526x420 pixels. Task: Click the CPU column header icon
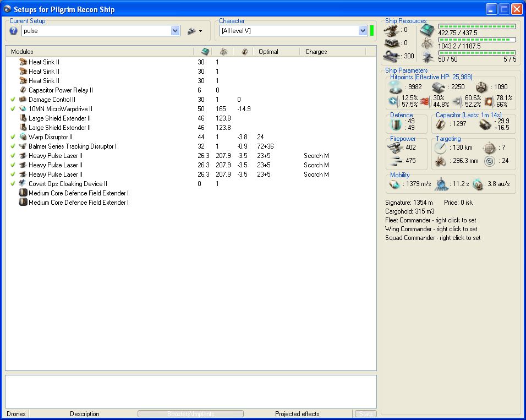tap(205, 52)
